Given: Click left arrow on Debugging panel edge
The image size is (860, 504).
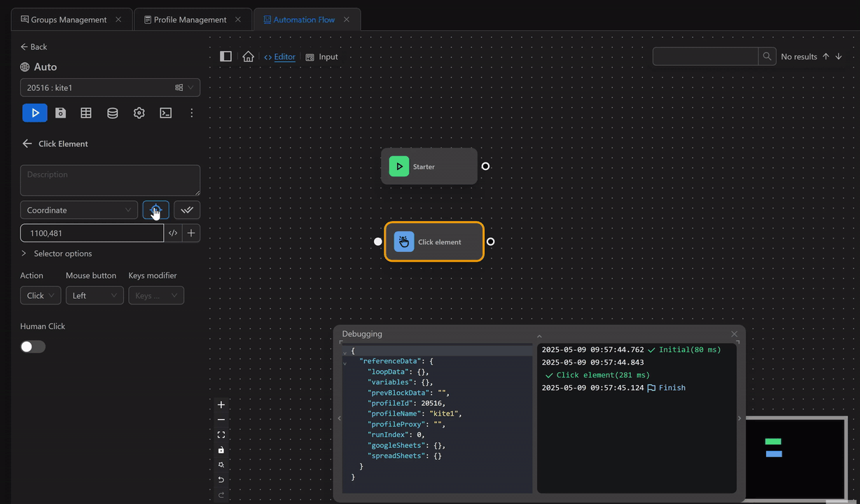Looking at the screenshot, I should [340, 418].
